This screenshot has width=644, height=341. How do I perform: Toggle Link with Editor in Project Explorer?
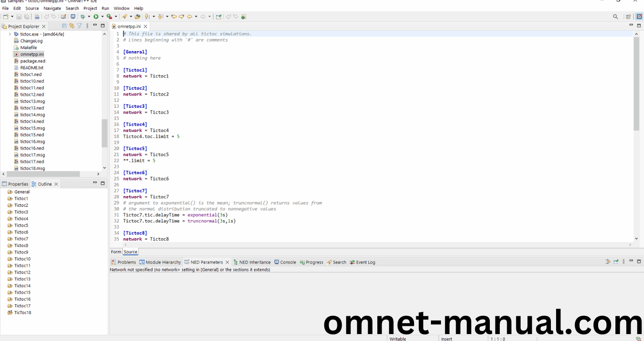[72, 26]
